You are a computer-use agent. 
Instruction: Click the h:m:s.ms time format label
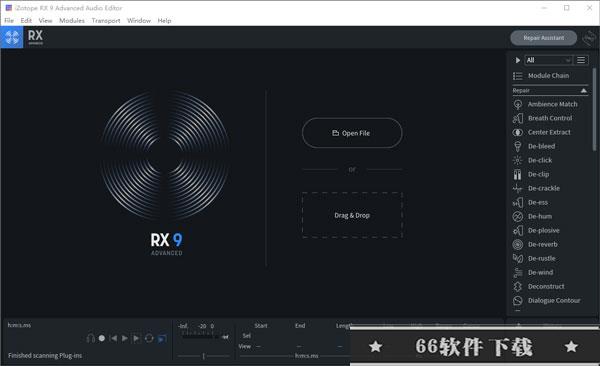pos(19,325)
